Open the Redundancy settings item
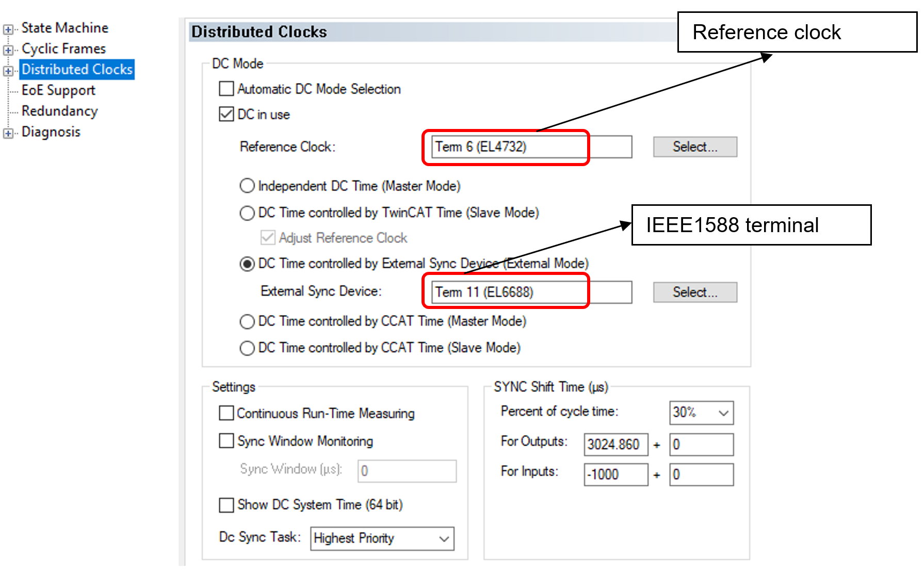 point(59,111)
